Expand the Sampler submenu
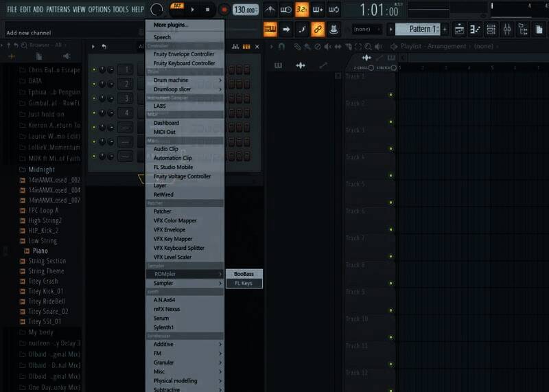The width and height of the screenshot is (549, 392). pos(185,283)
